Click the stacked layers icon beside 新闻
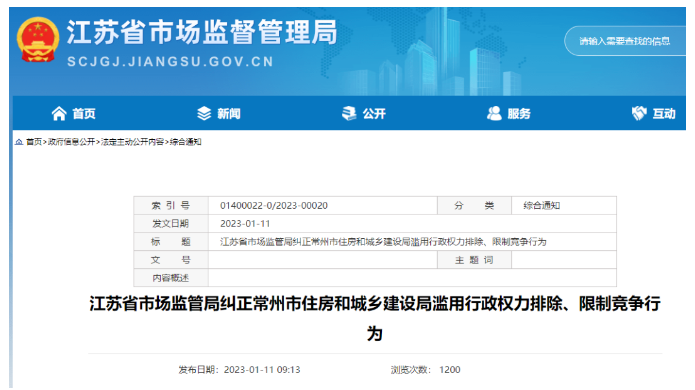Image resolution: width=695 pixels, height=390 pixels. (x=204, y=113)
